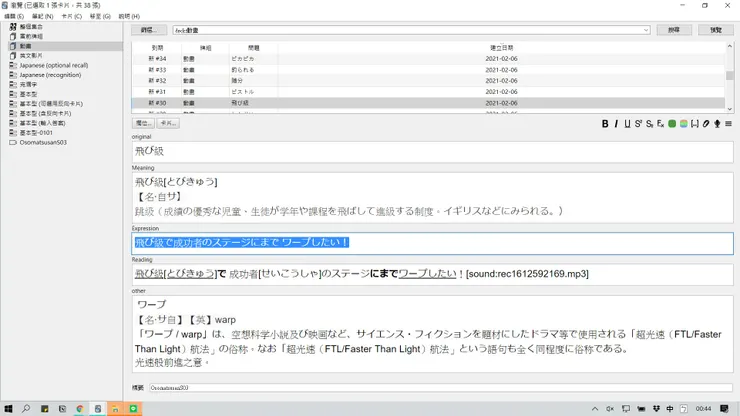Viewport: 740px width, 416px height.
Task: Show hidden system tray icons
Action: 595,408
